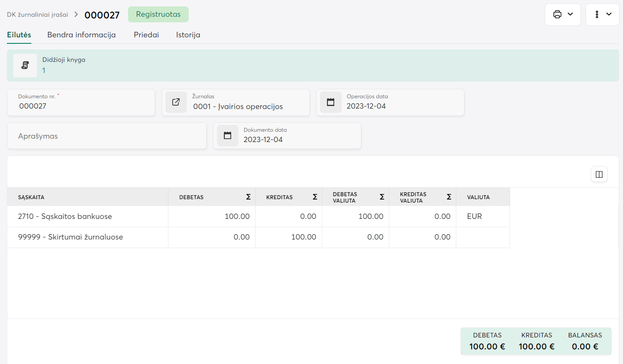Click the Didžioji knyga ledger icon

point(25,65)
